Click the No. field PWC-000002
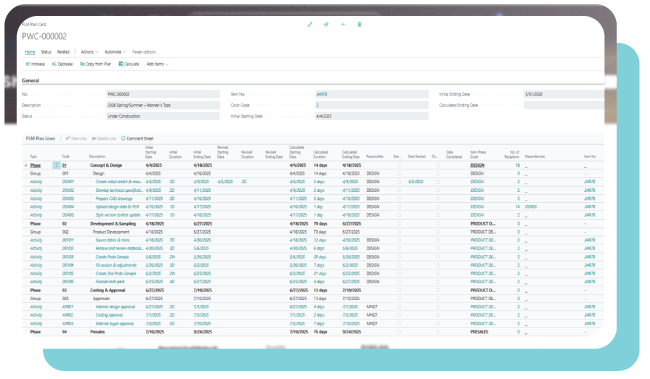The width and height of the screenshot is (650, 379). pyautogui.click(x=163, y=94)
